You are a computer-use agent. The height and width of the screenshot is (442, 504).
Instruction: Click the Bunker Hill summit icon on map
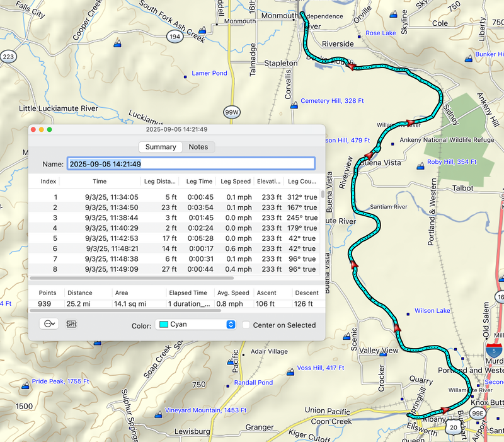pyautogui.click(x=469, y=59)
